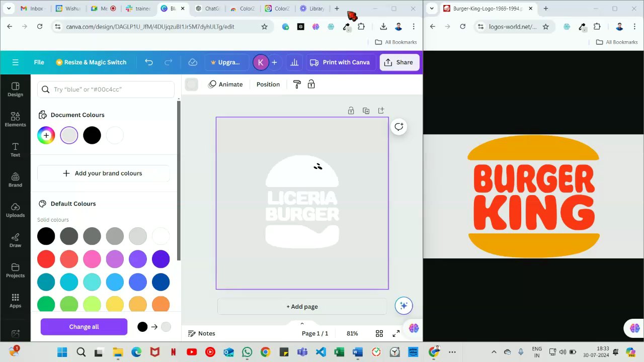Image resolution: width=644 pixels, height=362 pixels.
Task: Click the + Add page button
Action: pos(302,307)
